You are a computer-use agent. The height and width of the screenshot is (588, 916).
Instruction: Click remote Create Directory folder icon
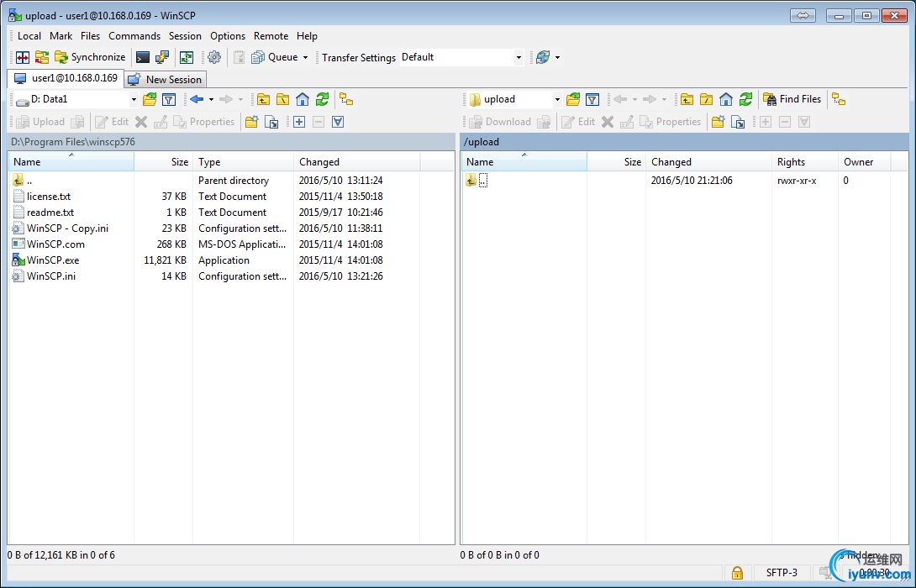718,122
